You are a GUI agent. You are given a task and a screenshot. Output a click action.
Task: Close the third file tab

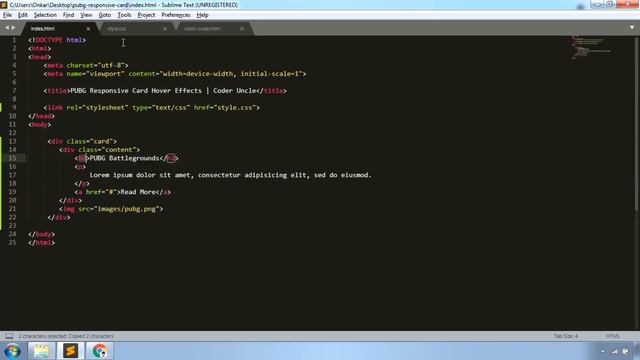(x=242, y=29)
